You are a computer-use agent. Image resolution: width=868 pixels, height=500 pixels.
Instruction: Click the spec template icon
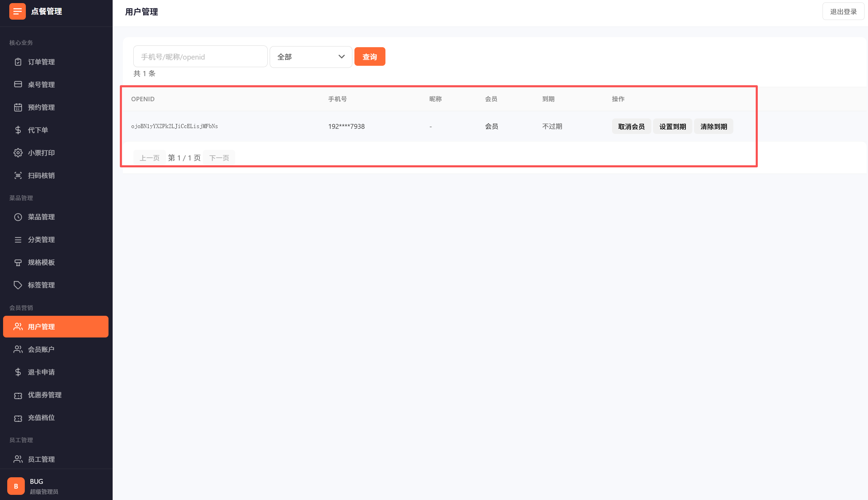(18, 262)
